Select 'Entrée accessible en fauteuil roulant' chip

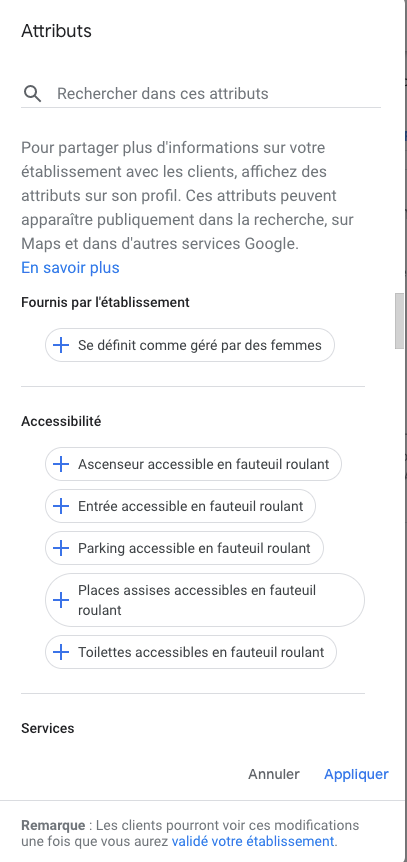(180, 506)
